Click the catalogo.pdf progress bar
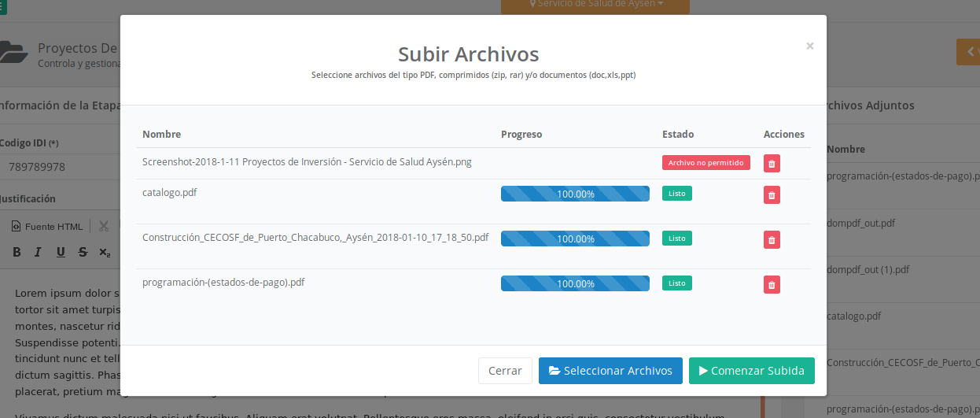The width and height of the screenshot is (980, 418). pos(575,194)
